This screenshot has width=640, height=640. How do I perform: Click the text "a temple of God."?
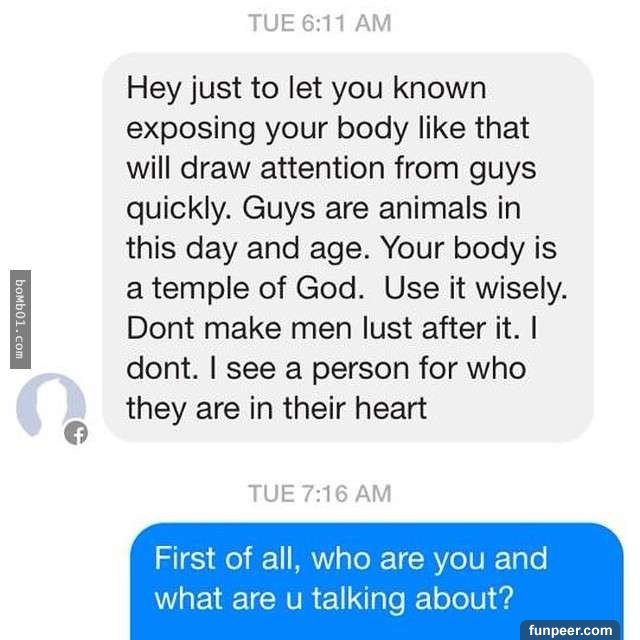[x=246, y=289]
